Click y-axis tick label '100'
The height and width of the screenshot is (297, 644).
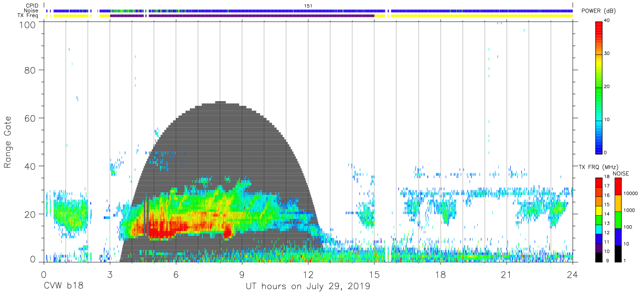click(x=28, y=24)
